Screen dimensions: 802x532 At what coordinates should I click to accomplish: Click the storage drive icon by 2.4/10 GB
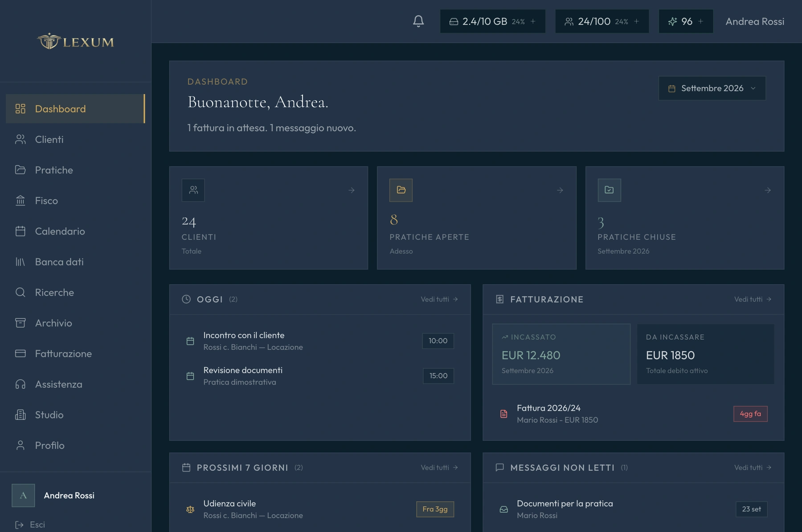[454, 21]
